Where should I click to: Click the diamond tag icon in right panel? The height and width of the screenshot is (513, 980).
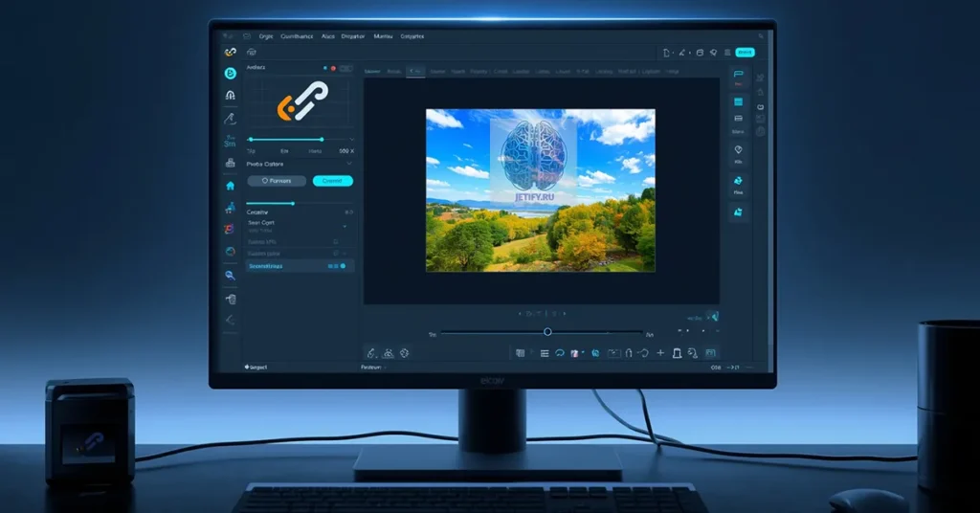(x=738, y=150)
